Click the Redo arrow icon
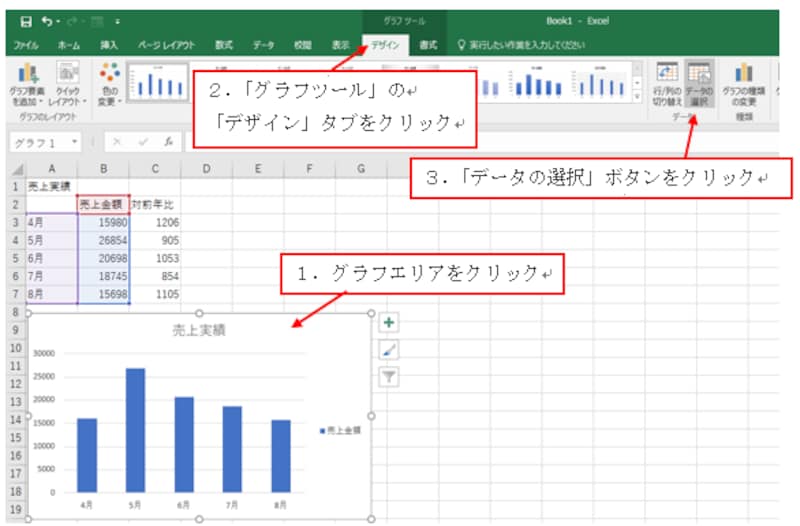 click(x=72, y=21)
